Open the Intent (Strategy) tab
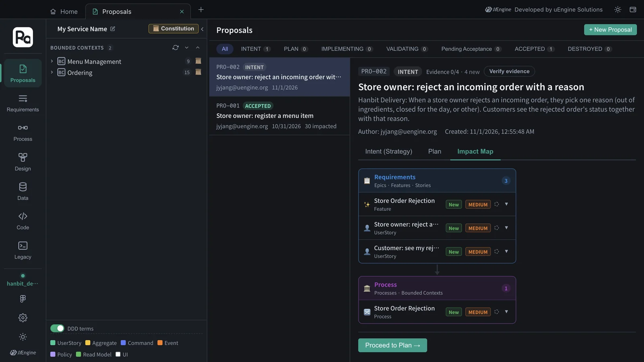The image size is (644, 362). [x=388, y=152]
